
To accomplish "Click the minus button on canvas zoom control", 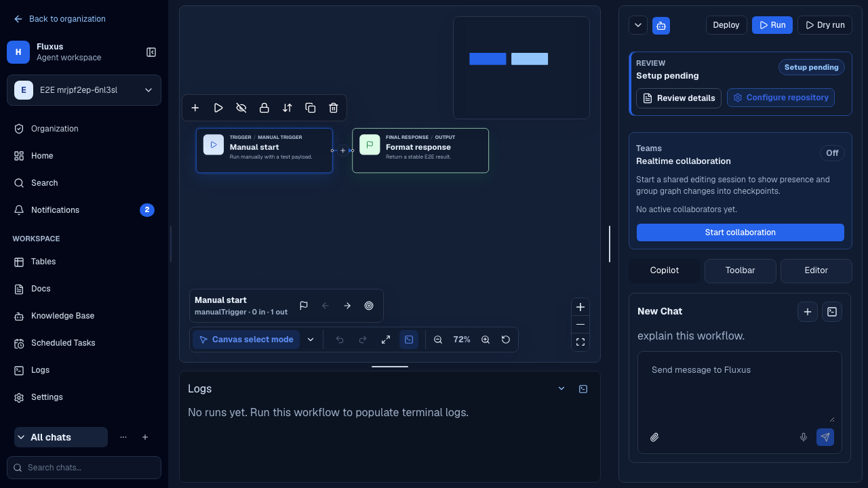I will [x=580, y=325].
